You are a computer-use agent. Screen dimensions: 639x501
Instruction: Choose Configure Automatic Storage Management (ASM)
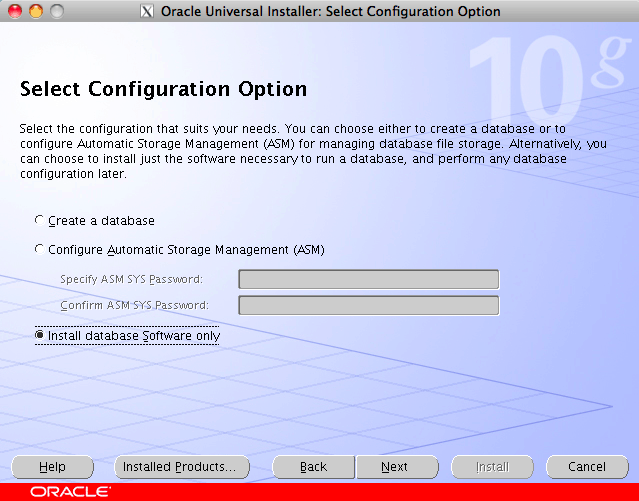[40, 249]
